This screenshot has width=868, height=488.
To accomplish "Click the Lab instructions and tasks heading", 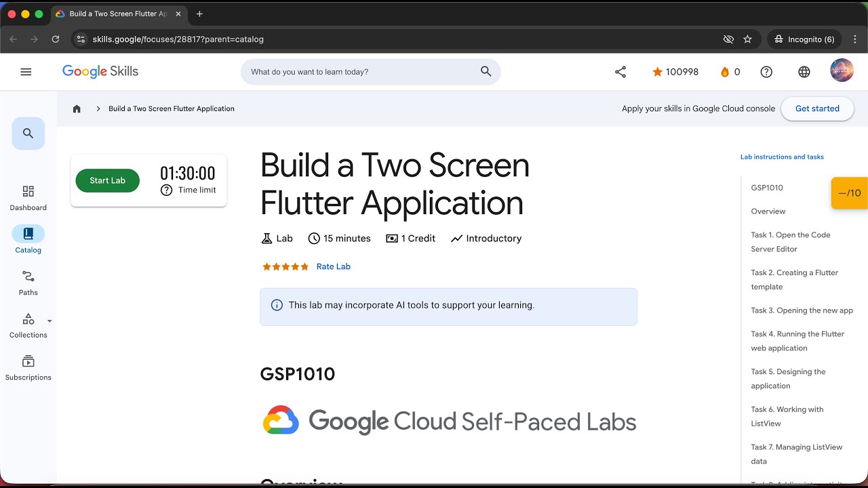I will 782,157.
